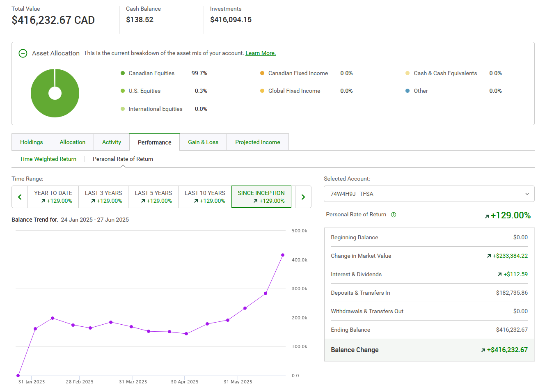Select the Since Inception range
The height and width of the screenshot is (392, 538).
click(261, 197)
